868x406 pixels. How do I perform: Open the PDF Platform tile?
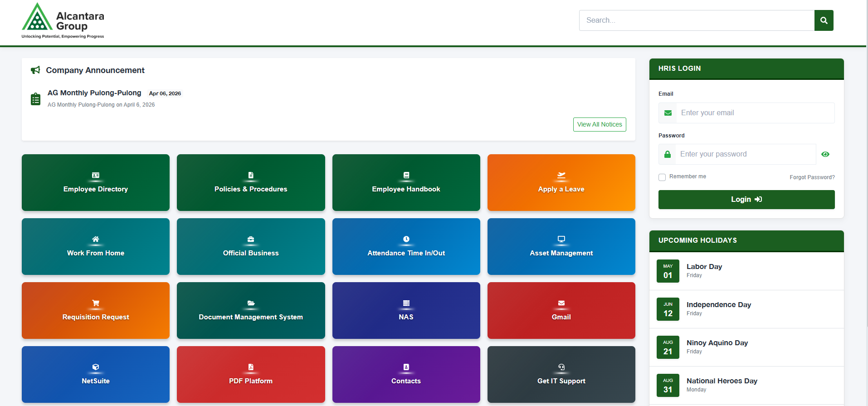tap(251, 375)
